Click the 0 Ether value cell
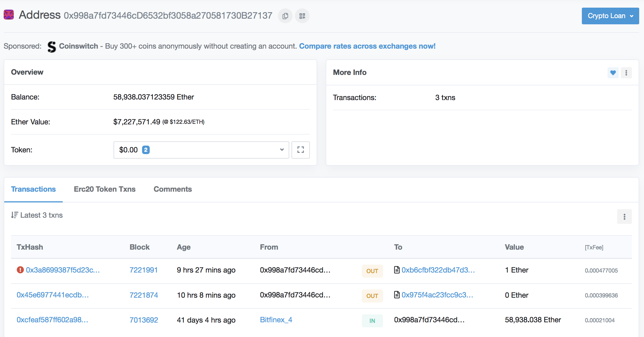Viewport: 644px width, 337px height. [x=517, y=295]
